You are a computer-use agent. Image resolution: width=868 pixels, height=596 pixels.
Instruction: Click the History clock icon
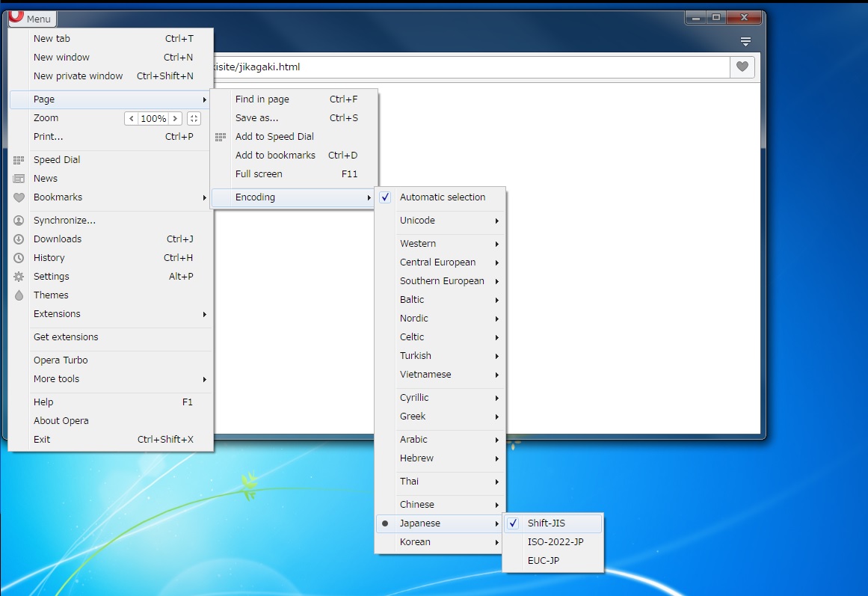[19, 258]
